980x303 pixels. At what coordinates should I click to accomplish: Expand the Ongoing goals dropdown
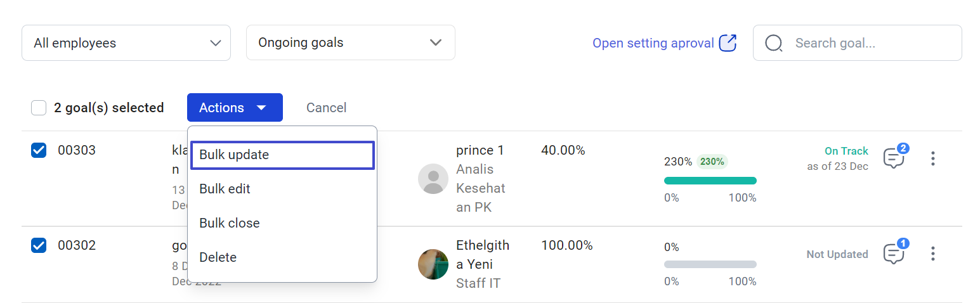[x=350, y=43]
